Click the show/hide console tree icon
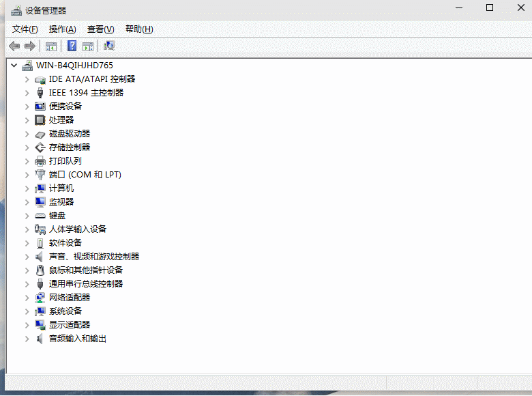This screenshot has width=532, height=396. coord(51,46)
